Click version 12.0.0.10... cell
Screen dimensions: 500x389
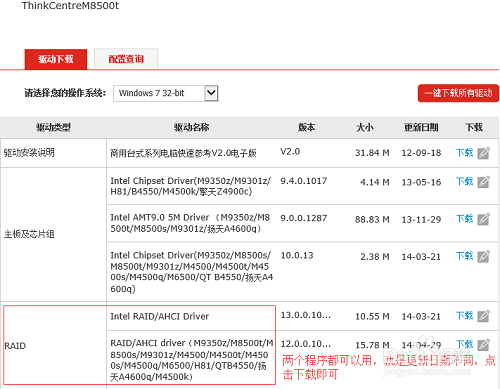306,344
